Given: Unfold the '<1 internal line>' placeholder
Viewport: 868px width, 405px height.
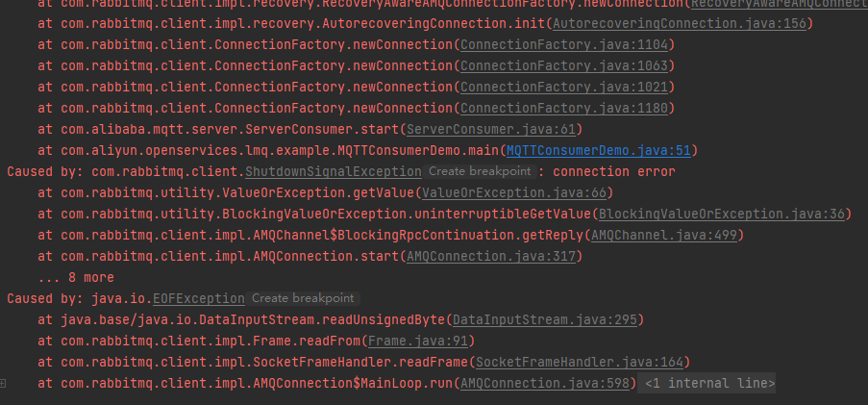Looking at the screenshot, I should coord(707,383).
